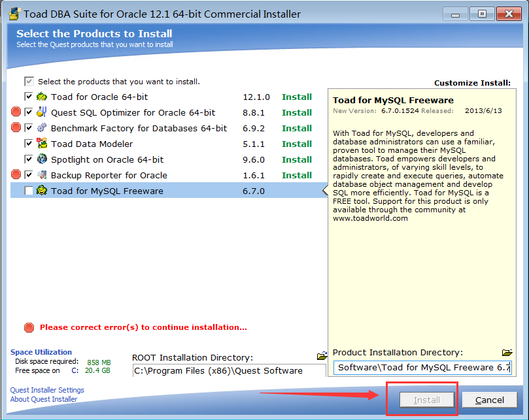Click the installer icon in the title bar
The height and width of the screenshot is (420, 529).
[x=14, y=14]
